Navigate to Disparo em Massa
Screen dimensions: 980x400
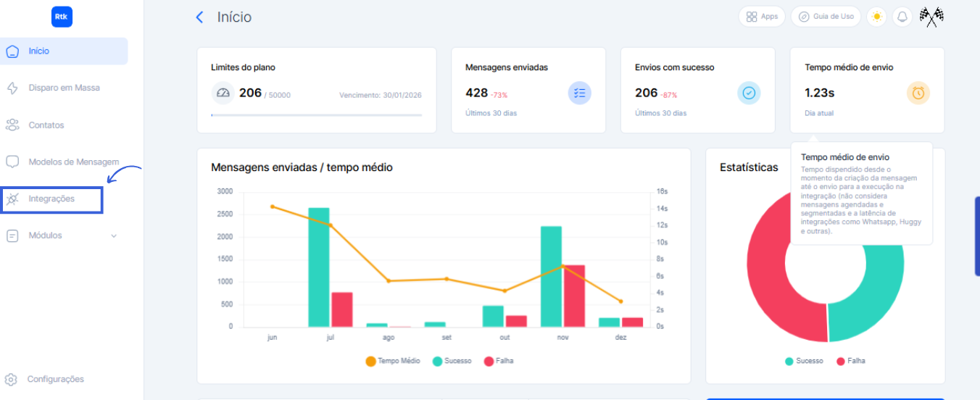[64, 88]
